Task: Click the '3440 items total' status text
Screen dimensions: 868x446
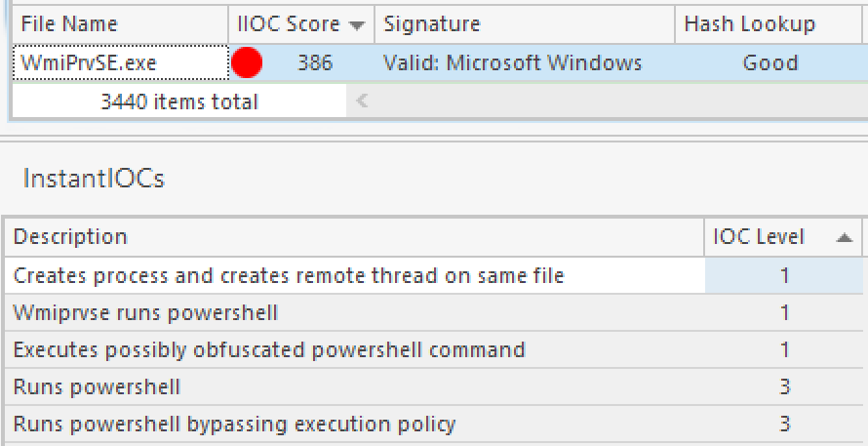Action: coord(179,101)
